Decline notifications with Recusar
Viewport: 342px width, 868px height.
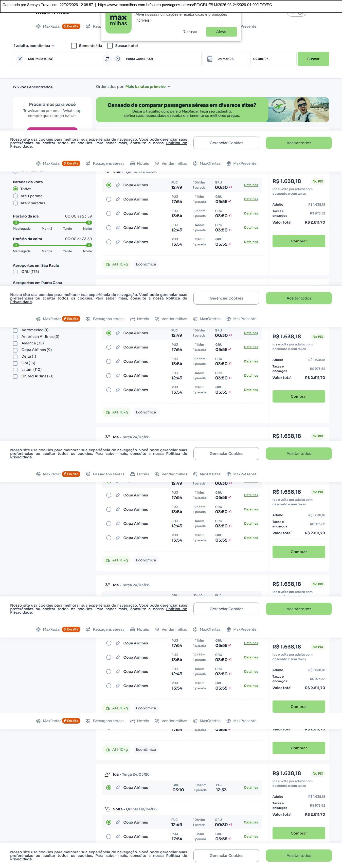pyautogui.click(x=190, y=32)
